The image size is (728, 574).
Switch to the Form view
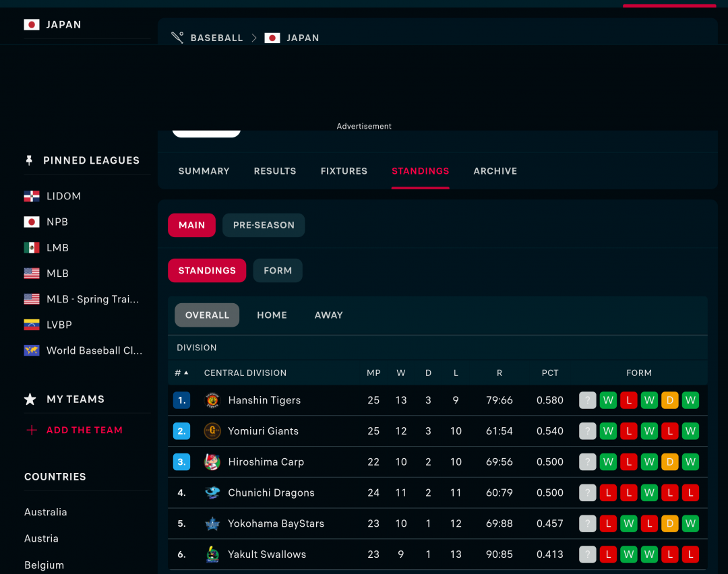tap(278, 271)
